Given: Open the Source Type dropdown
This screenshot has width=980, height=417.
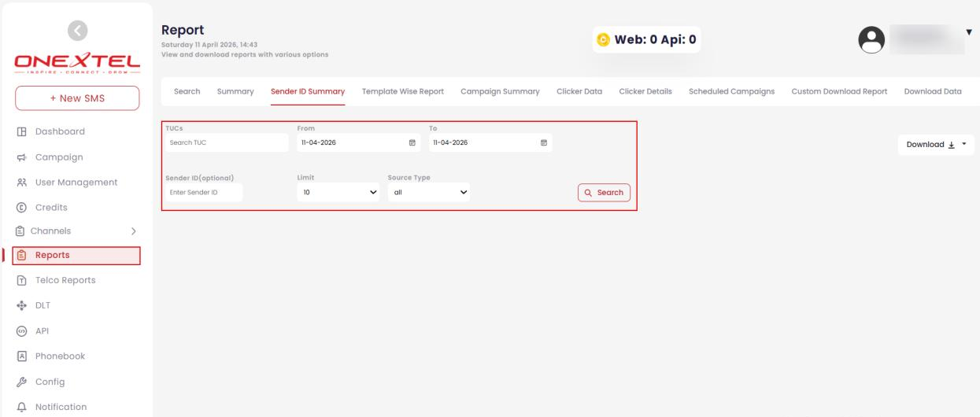Looking at the screenshot, I should coord(429,193).
